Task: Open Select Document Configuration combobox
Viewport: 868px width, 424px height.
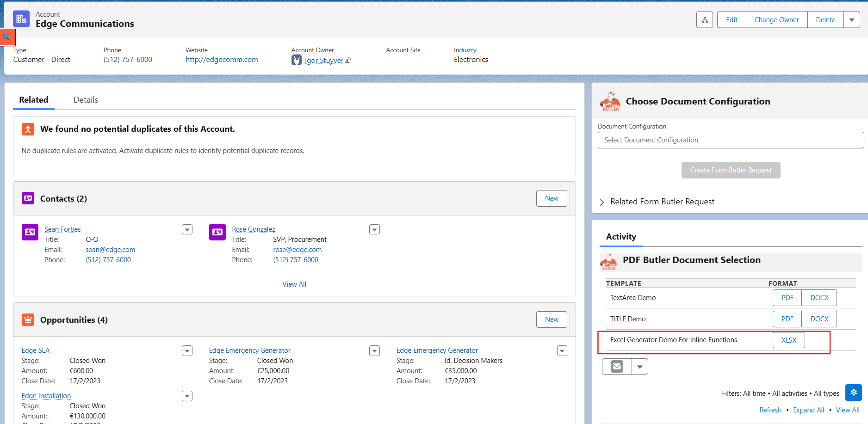Action: tap(731, 140)
